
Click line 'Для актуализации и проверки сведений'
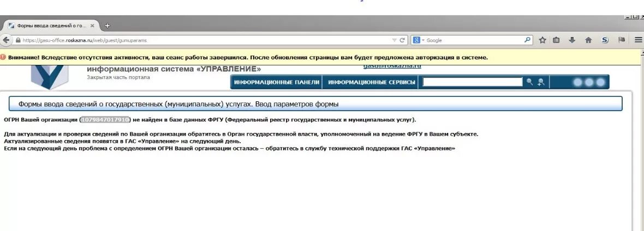pos(241,134)
